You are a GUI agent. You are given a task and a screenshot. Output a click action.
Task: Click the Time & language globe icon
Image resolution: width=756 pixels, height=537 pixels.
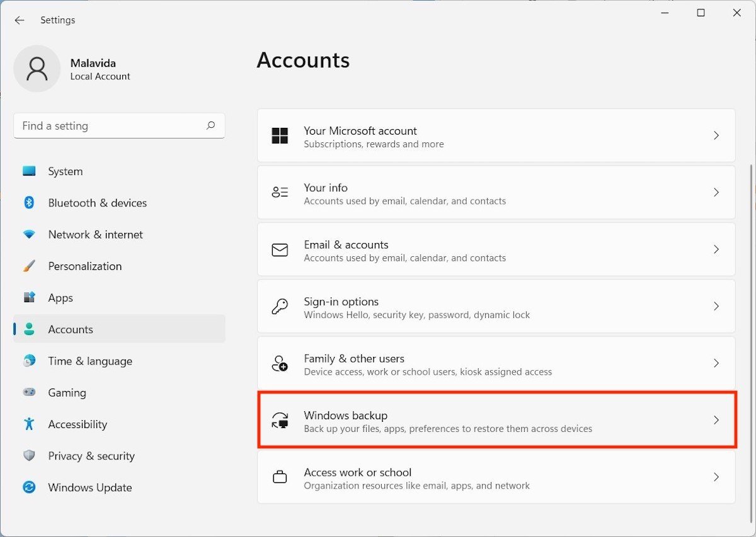(29, 361)
